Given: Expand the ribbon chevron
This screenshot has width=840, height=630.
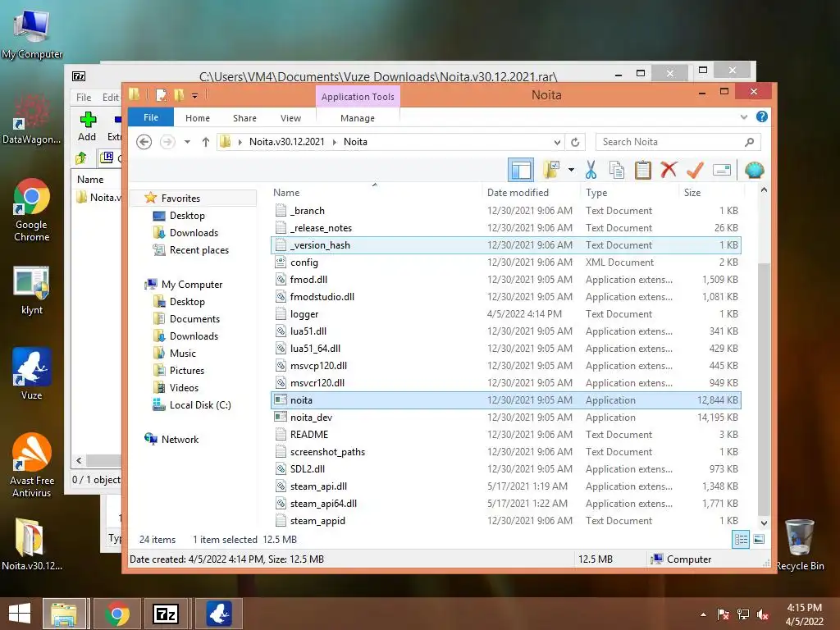Looking at the screenshot, I should point(743,116).
